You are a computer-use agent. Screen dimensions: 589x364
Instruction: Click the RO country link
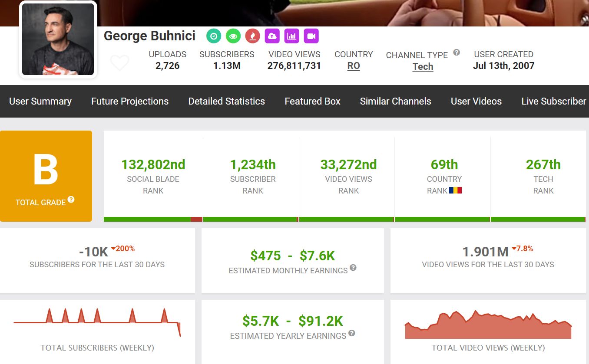pos(354,66)
